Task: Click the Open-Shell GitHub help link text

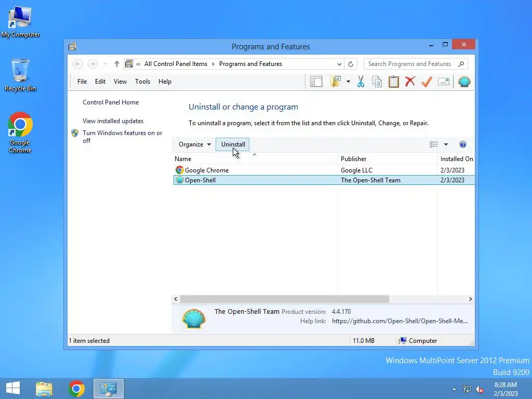Action: tap(400, 321)
